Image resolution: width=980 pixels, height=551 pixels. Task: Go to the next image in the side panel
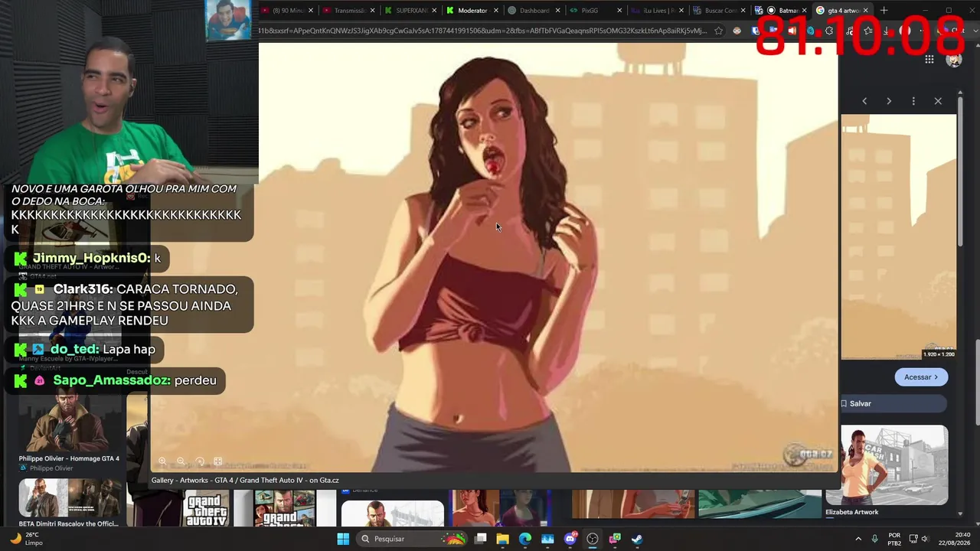pyautogui.click(x=889, y=101)
